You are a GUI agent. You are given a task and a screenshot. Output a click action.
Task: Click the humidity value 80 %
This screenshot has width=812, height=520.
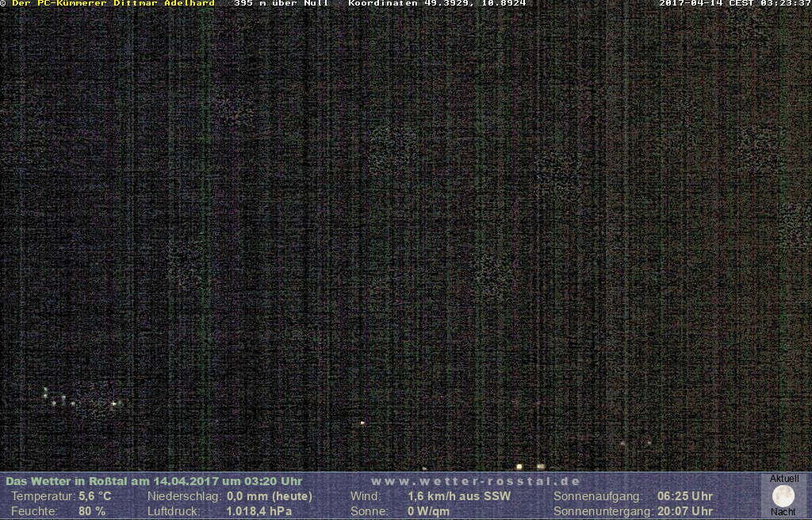coord(92,511)
